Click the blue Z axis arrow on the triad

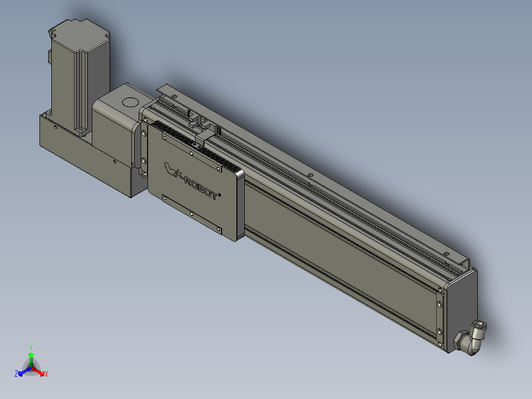pyautogui.click(x=25, y=371)
